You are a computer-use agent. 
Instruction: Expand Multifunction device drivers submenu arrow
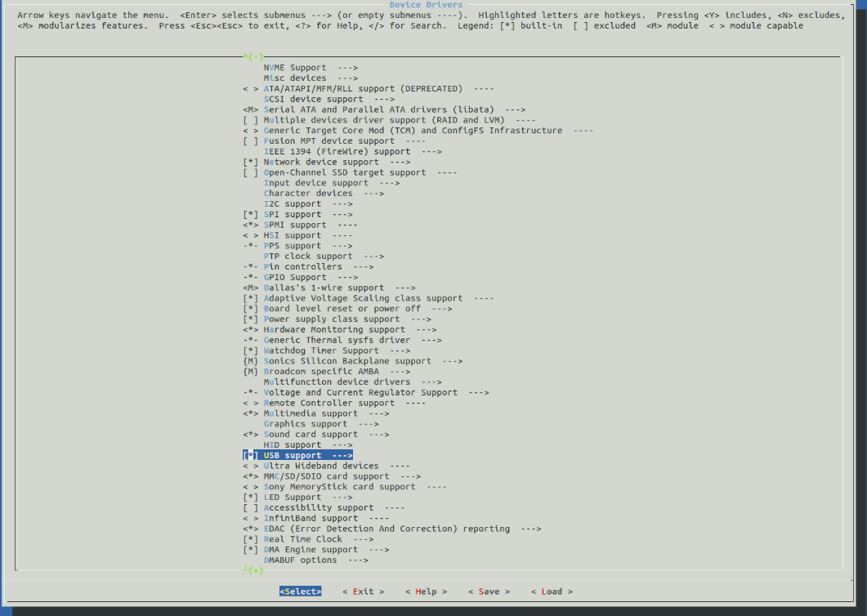[429, 382]
